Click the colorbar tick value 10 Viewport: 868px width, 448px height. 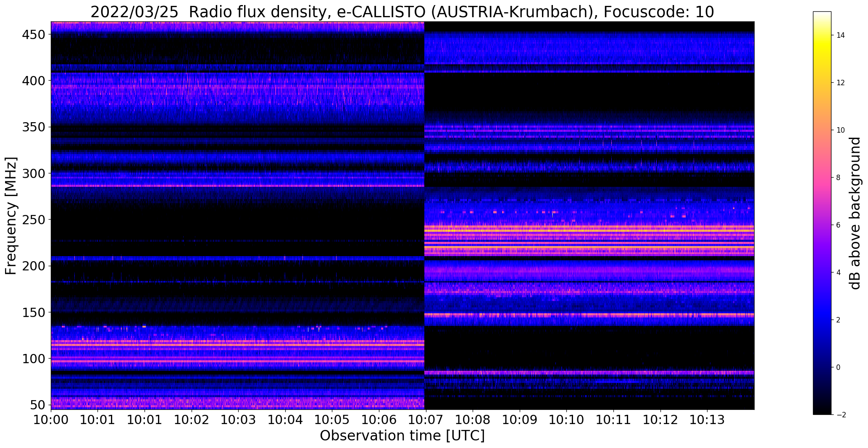840,130
